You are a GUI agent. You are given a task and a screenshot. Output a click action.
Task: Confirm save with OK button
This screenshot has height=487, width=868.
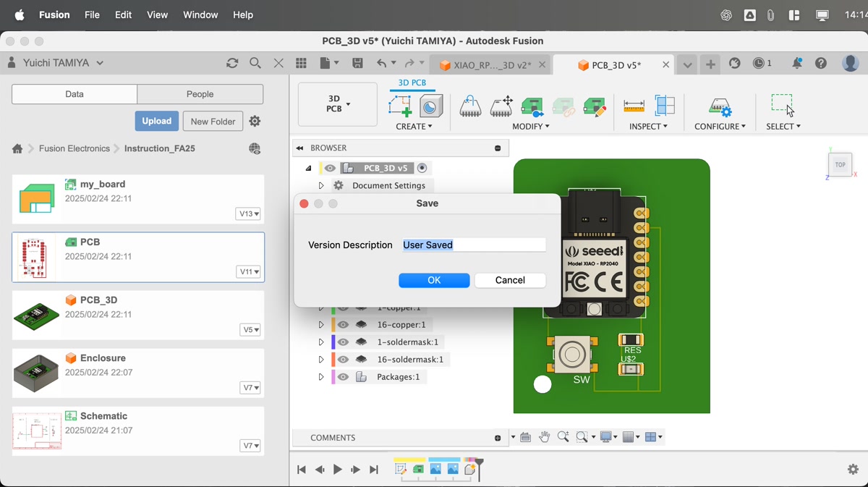coord(434,281)
